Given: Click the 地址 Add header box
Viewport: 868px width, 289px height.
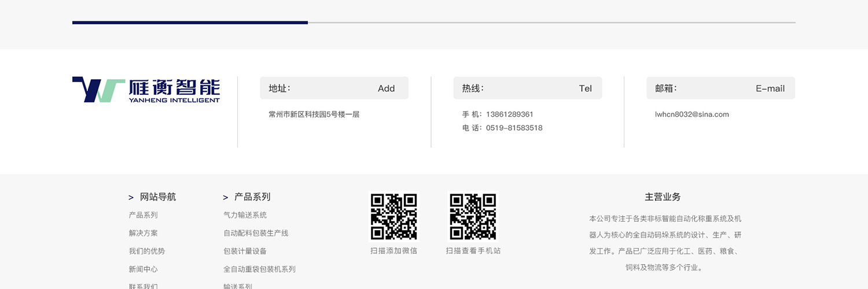Looking at the screenshot, I should 334,88.
